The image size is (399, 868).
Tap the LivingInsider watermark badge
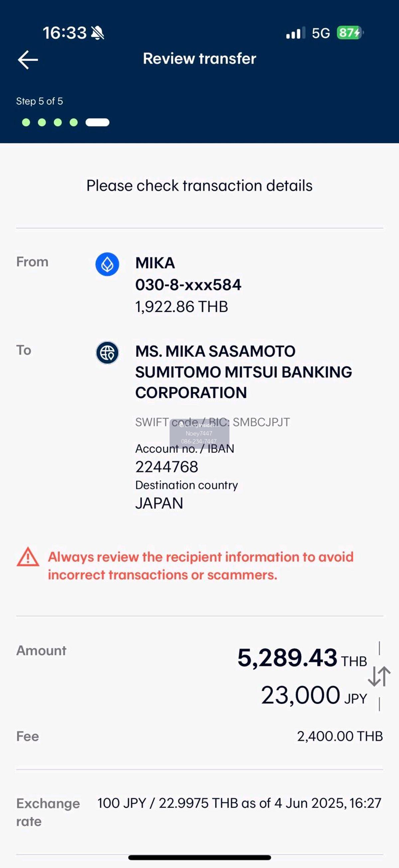pos(199,433)
